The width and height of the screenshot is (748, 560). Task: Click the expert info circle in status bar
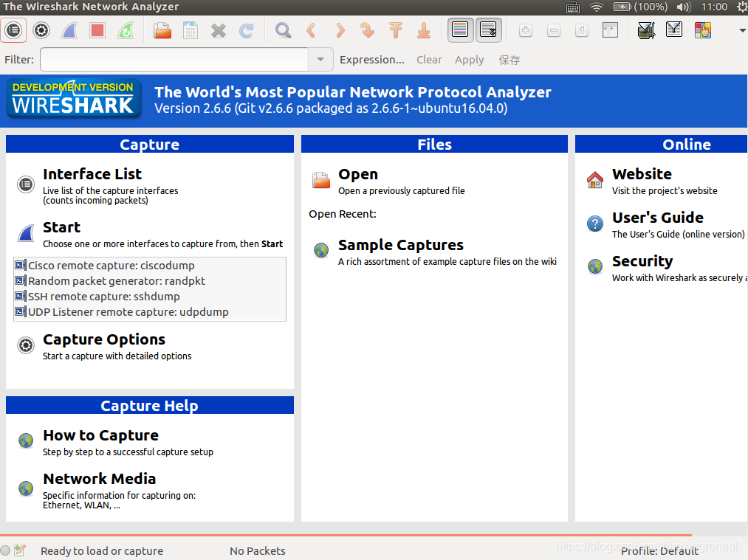coord(5,550)
